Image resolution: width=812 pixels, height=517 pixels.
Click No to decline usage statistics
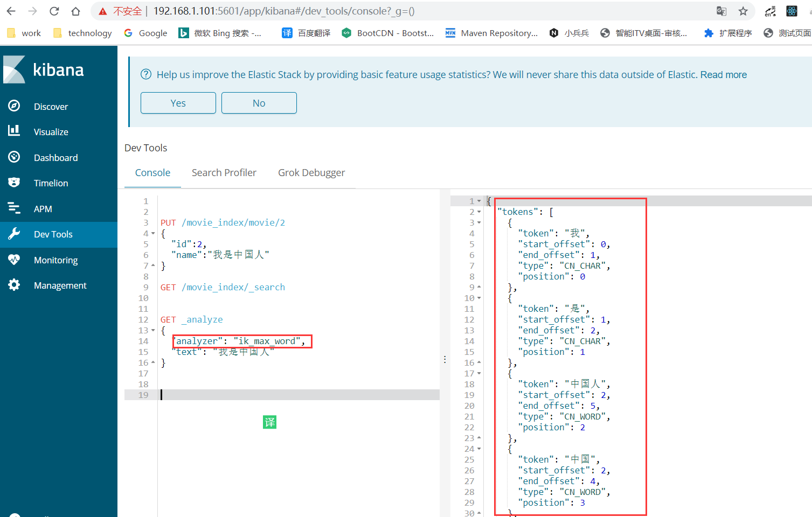[259, 103]
